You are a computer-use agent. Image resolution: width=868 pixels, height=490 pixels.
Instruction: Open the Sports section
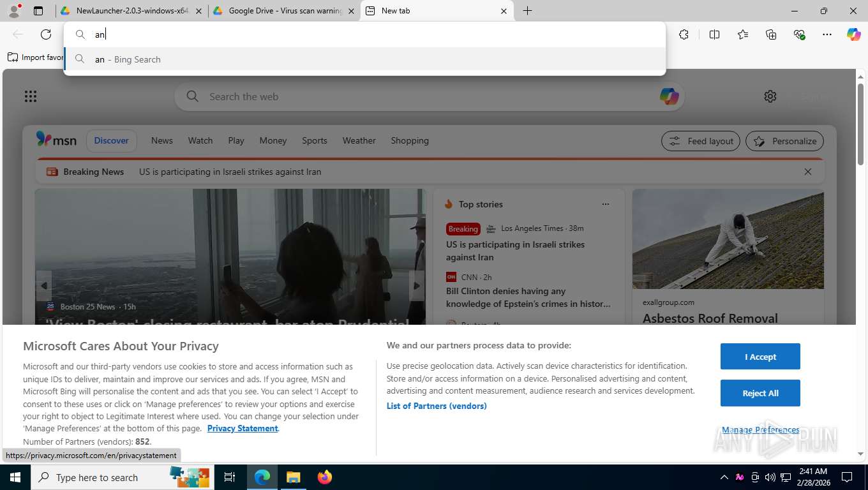(x=315, y=140)
